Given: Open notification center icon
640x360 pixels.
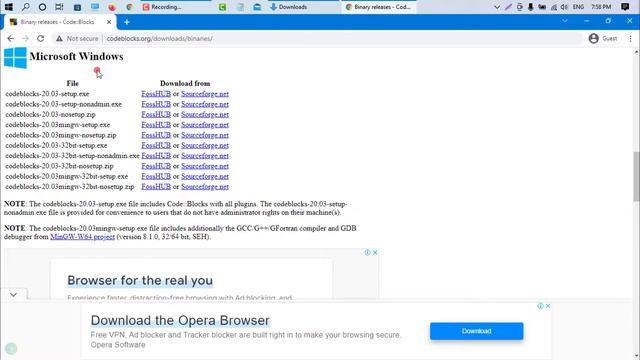Looking at the screenshot, I should [625, 7].
